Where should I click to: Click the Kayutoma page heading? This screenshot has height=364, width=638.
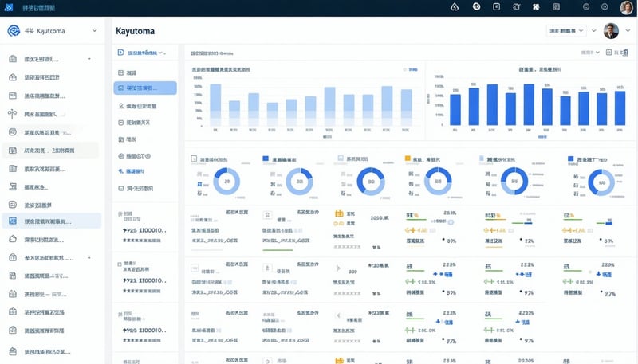tap(135, 31)
